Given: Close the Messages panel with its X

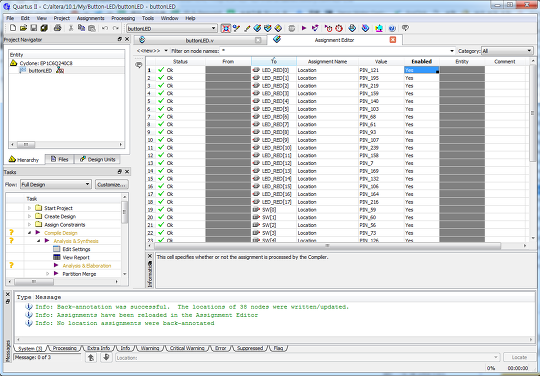Looking at the screenshot, I should click(8, 294).
